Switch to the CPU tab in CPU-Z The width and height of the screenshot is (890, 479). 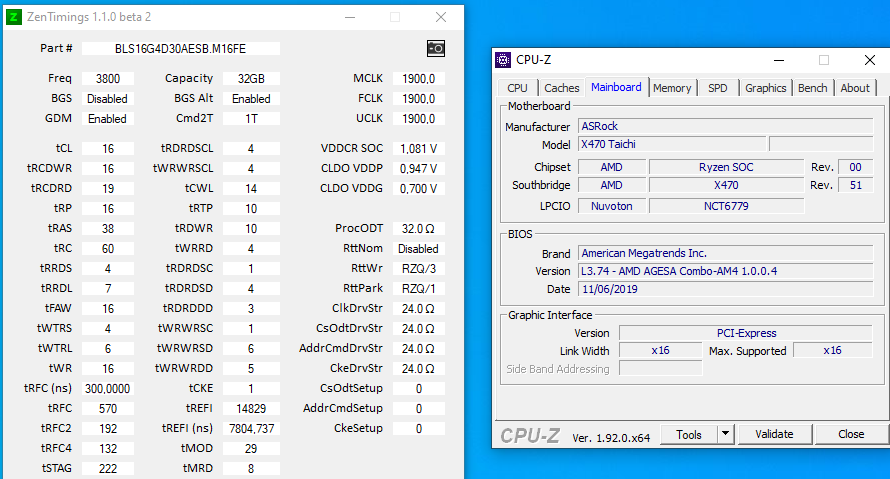517,88
